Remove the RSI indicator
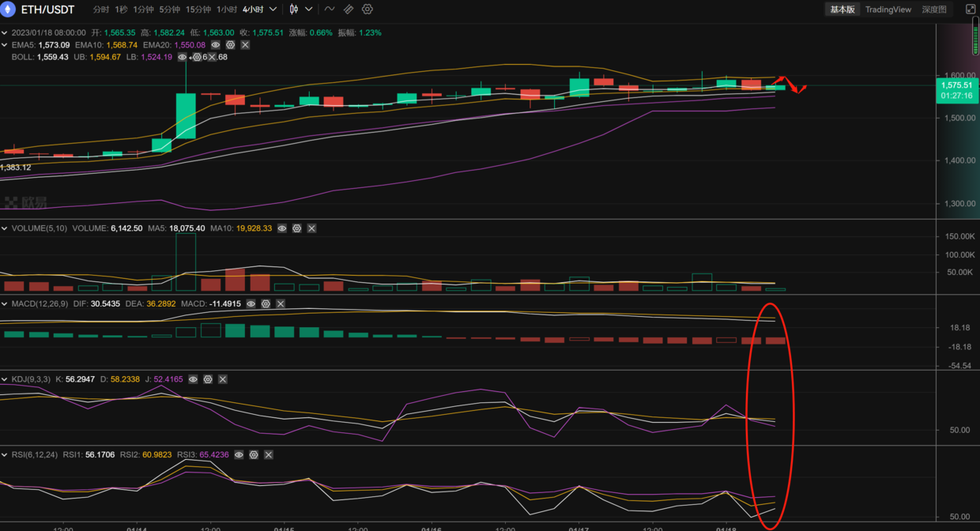Viewport: 980px width, 531px height. (269, 455)
